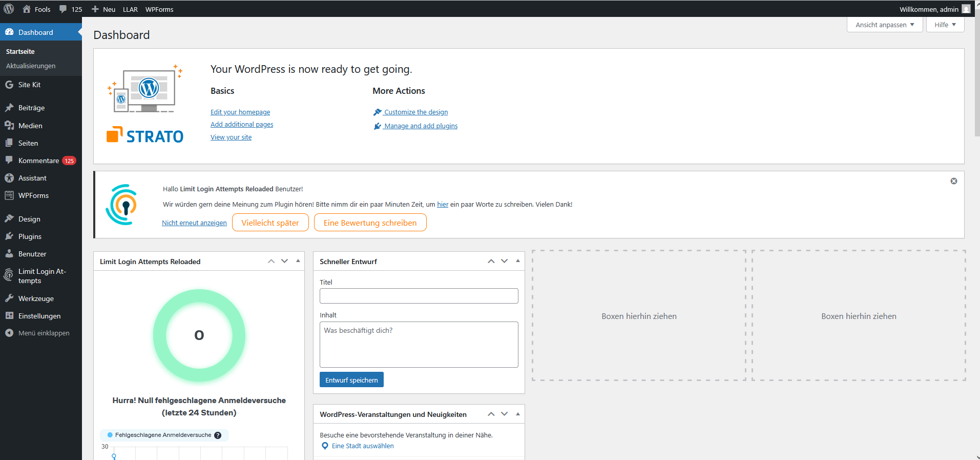
Task: Click the help question mark beside Fehlgeschlagene Anmeldeversuche
Action: 218,435
